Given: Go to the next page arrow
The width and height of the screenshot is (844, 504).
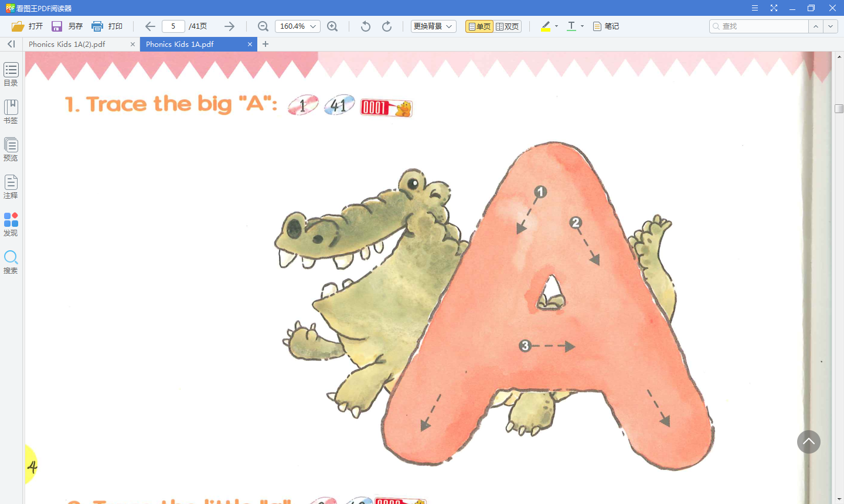Looking at the screenshot, I should click(x=229, y=26).
